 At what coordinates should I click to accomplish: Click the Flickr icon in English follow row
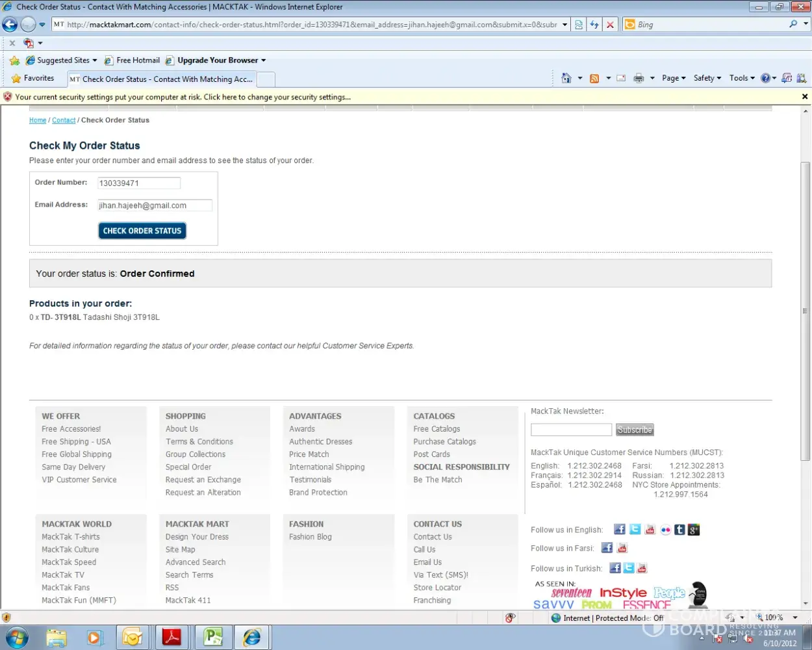665,530
